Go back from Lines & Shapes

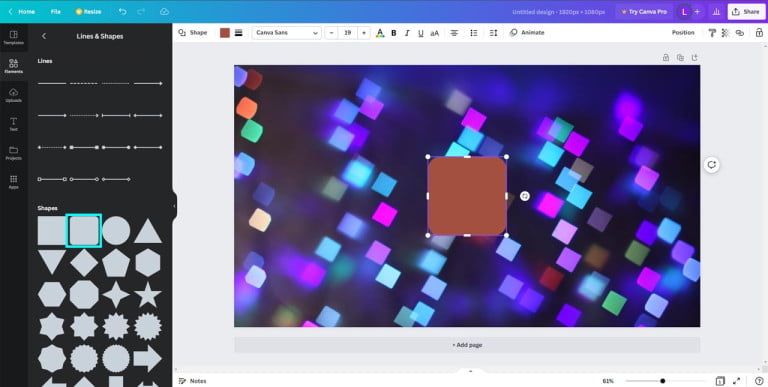tap(44, 36)
